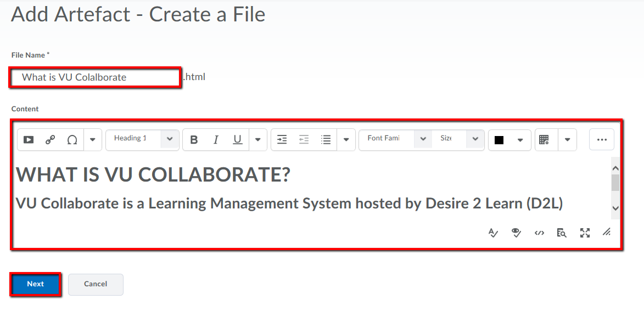Click the WHAT IS VU COLLABORATE? heading
Image resolution: width=644 pixels, height=311 pixels.
click(x=153, y=175)
